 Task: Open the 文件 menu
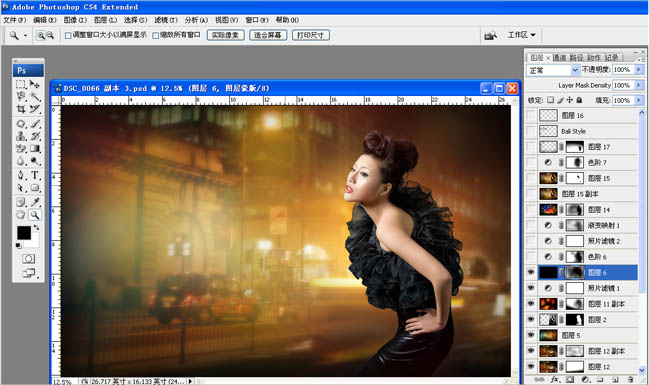pyautogui.click(x=14, y=20)
